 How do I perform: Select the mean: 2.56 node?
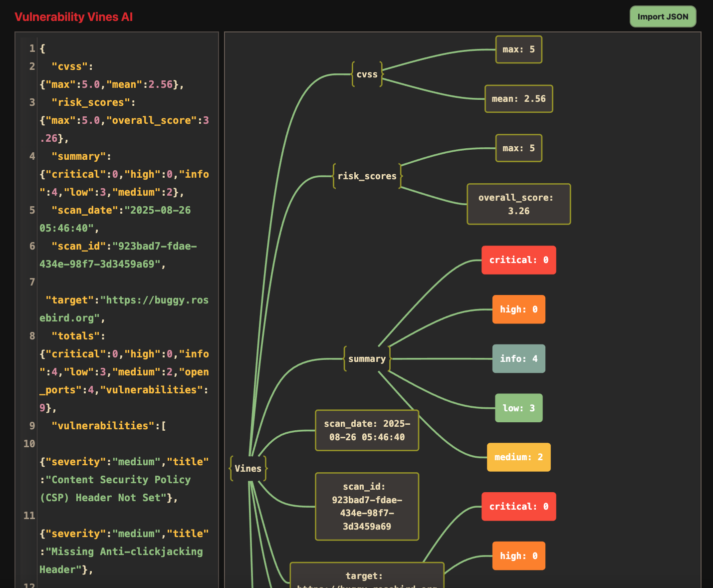click(x=518, y=99)
